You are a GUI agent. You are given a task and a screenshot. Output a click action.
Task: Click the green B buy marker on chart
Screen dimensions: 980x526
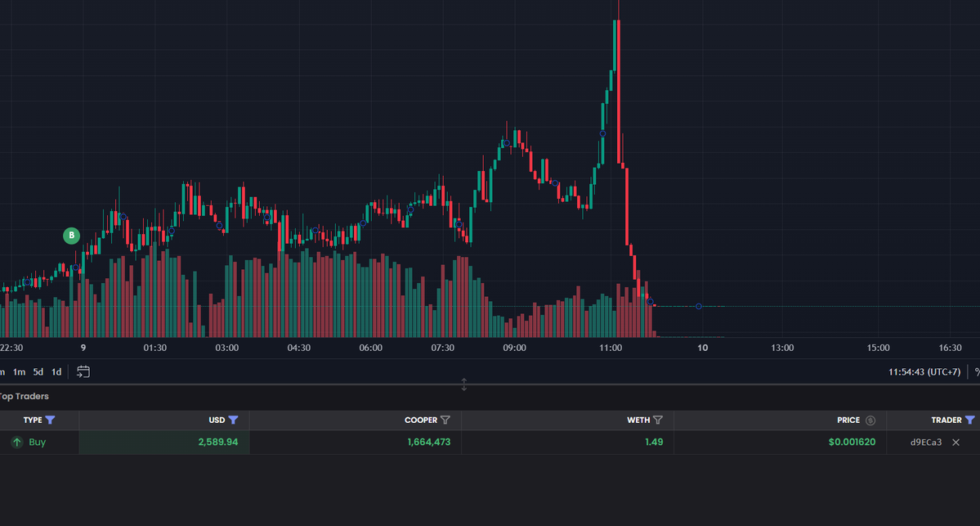coord(71,236)
